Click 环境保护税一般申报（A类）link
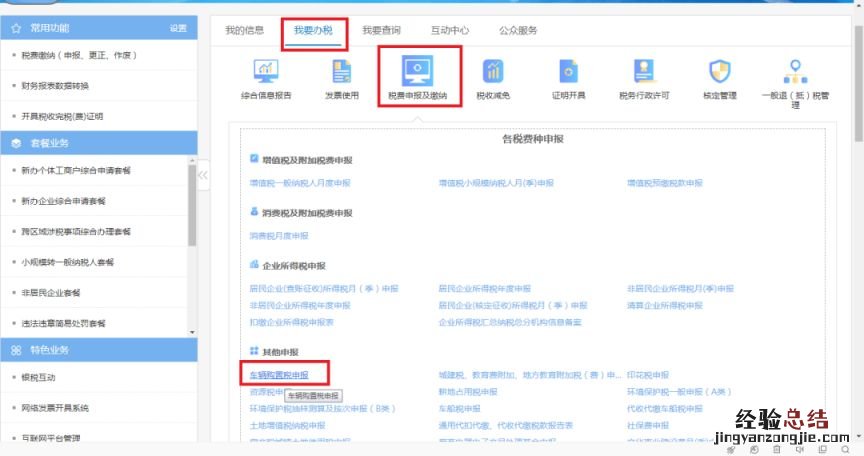 point(679,392)
